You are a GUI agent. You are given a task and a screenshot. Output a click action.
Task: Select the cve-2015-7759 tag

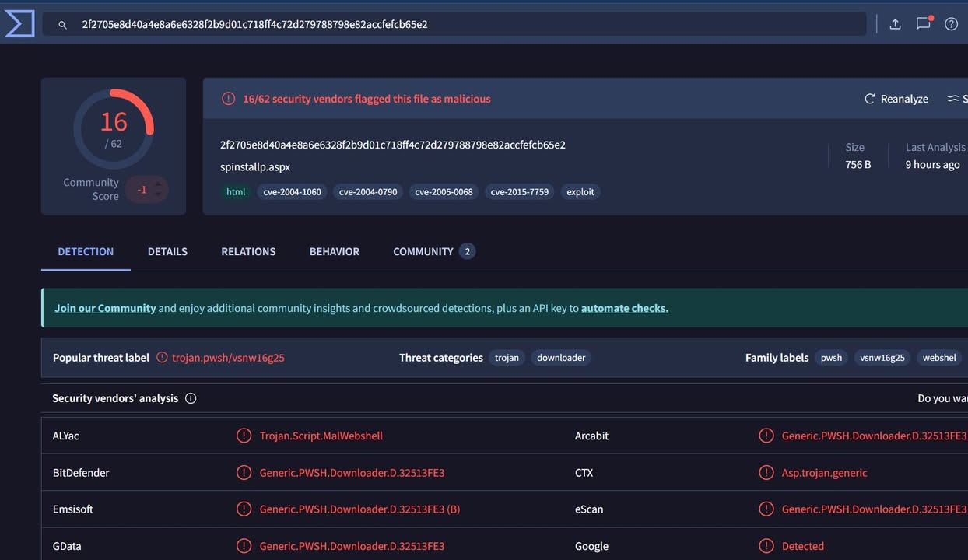(519, 192)
